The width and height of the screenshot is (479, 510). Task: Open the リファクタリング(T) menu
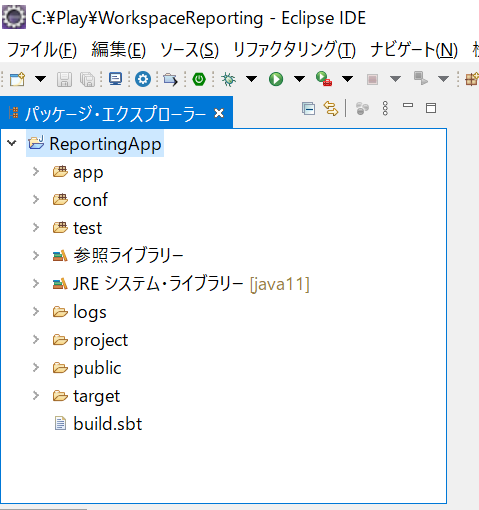[294, 50]
